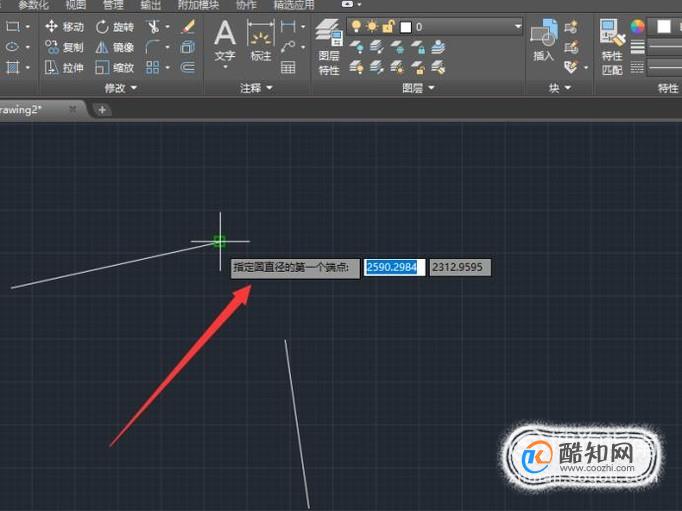The image size is (682, 511).
Task: Select the Stretch (拉伸) tool
Action: click(64, 67)
